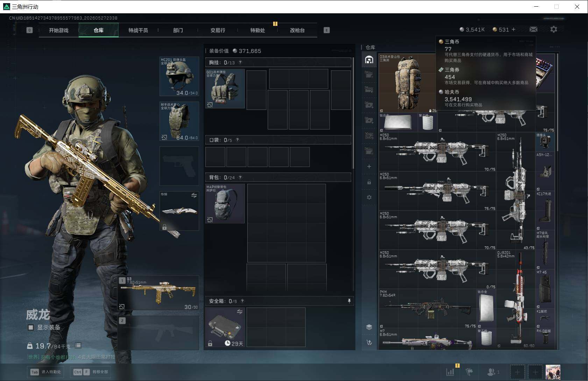This screenshot has width=588, height=381.
Task: Show help for 背包 capacity
Action: pyautogui.click(x=240, y=177)
